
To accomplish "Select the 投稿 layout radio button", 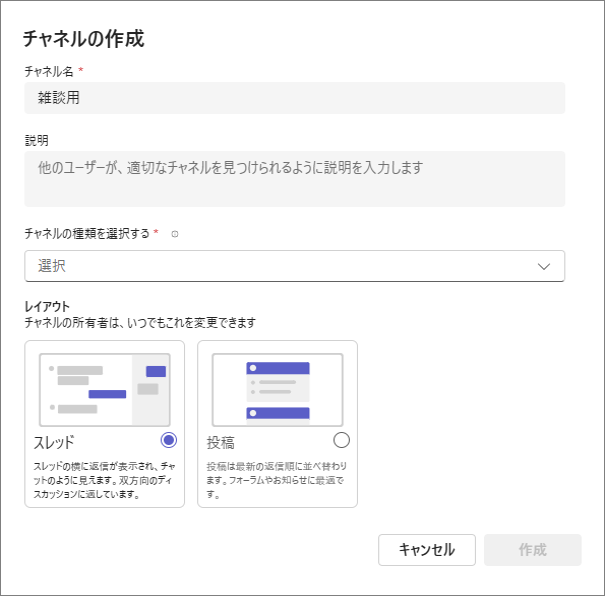I will pos(342,440).
